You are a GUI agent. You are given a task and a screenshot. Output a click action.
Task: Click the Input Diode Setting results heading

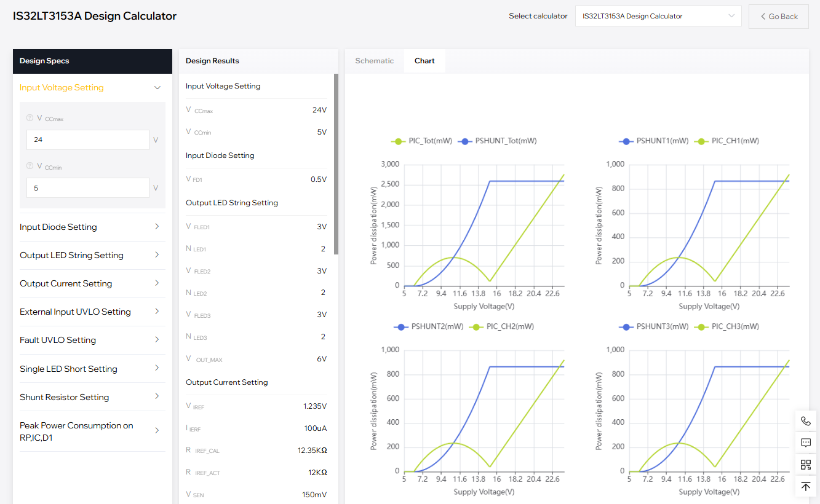tap(220, 156)
